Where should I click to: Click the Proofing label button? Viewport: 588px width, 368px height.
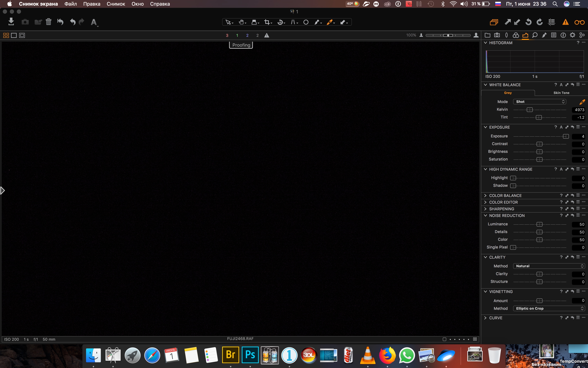point(241,45)
